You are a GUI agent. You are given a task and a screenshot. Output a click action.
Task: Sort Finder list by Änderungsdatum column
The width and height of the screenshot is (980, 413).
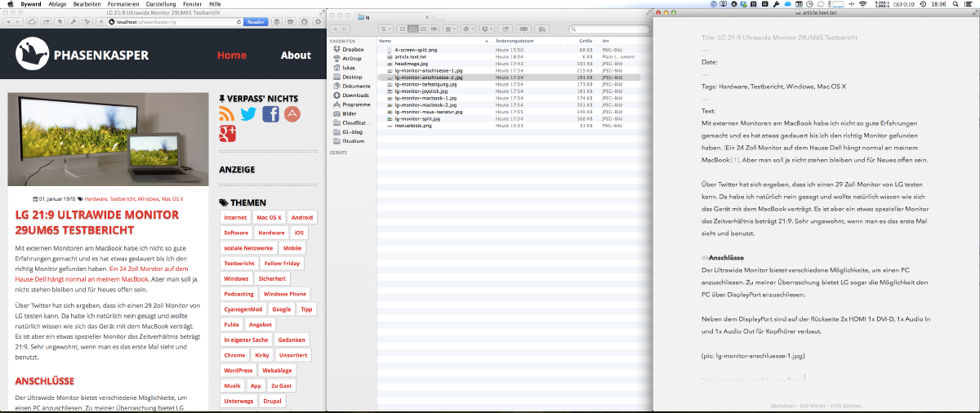click(x=525, y=41)
